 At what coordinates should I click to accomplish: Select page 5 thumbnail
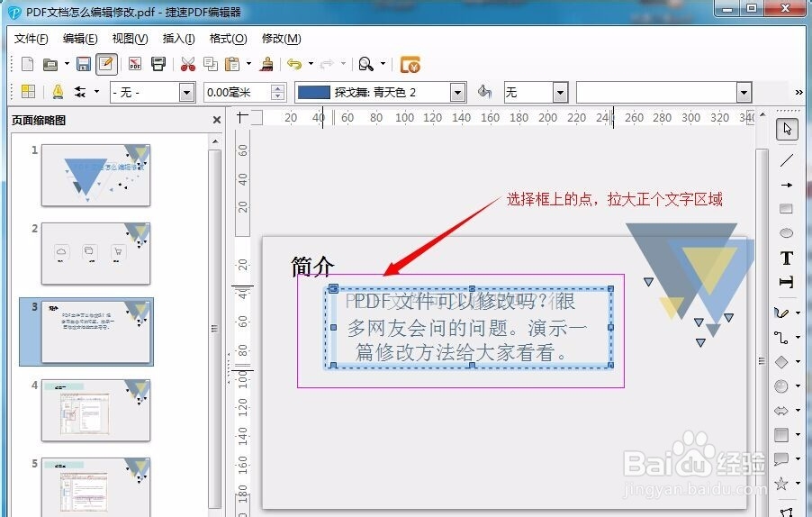(x=95, y=487)
